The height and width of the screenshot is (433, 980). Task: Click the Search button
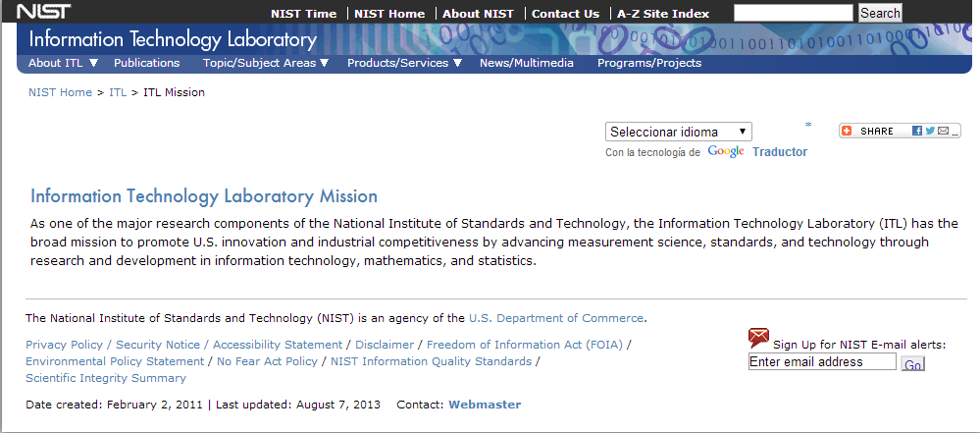pos(880,13)
